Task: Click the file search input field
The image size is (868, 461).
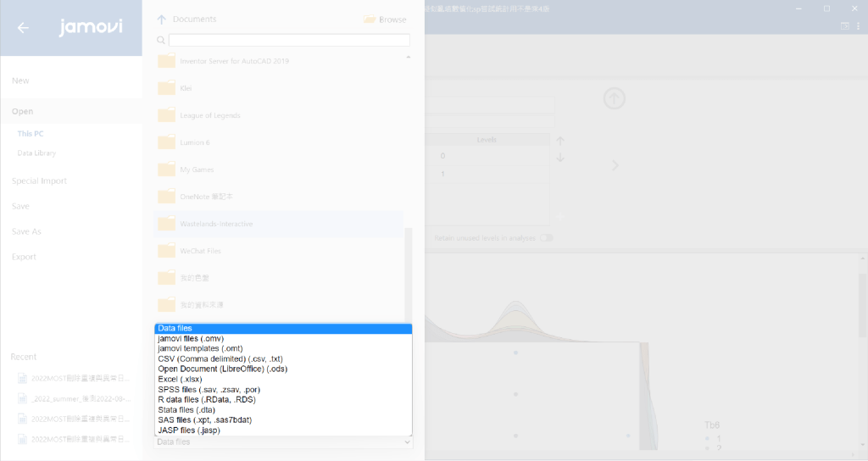Action: pyautogui.click(x=288, y=40)
